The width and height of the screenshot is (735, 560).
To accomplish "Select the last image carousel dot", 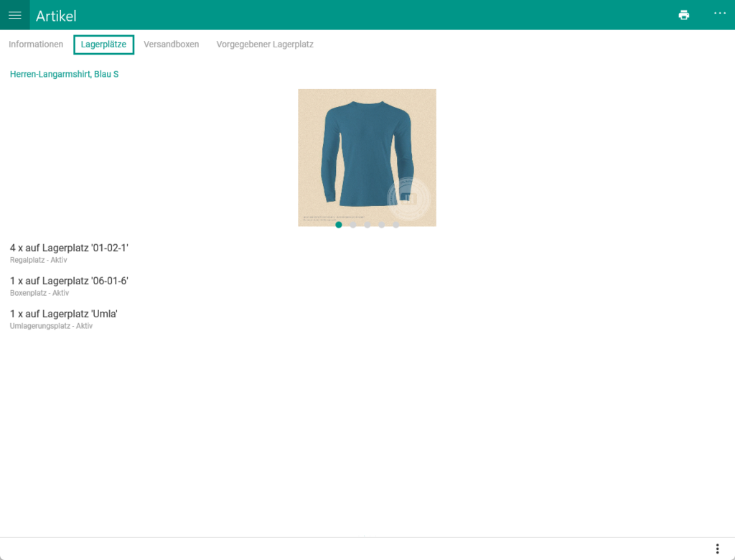I will [396, 225].
